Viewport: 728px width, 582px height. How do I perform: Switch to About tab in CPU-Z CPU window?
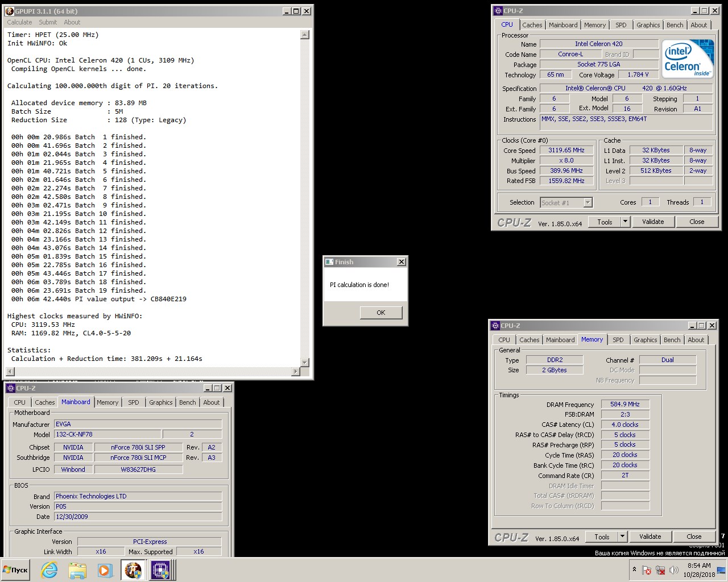coord(699,25)
